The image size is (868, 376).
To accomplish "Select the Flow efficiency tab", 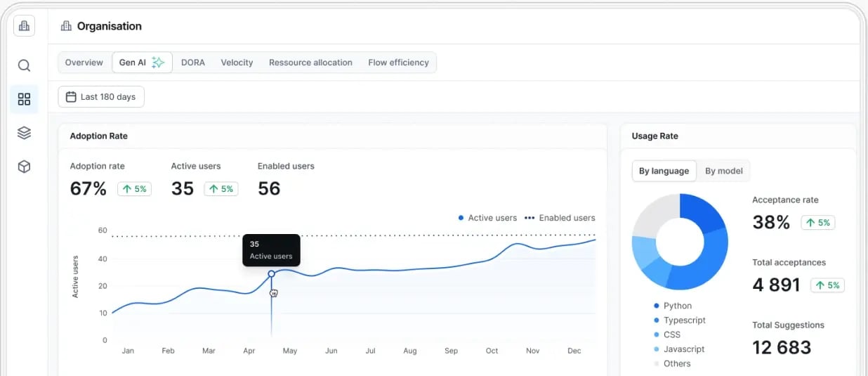I will click(x=398, y=63).
